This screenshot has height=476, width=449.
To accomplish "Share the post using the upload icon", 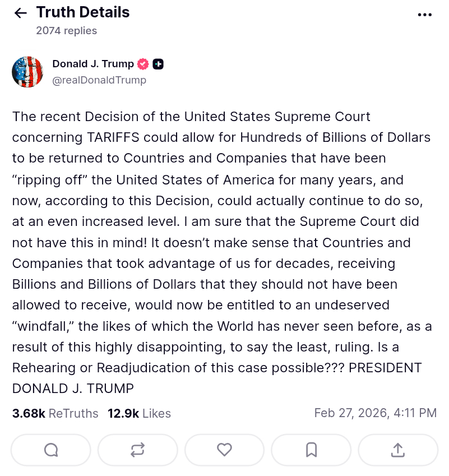I will click(397, 450).
